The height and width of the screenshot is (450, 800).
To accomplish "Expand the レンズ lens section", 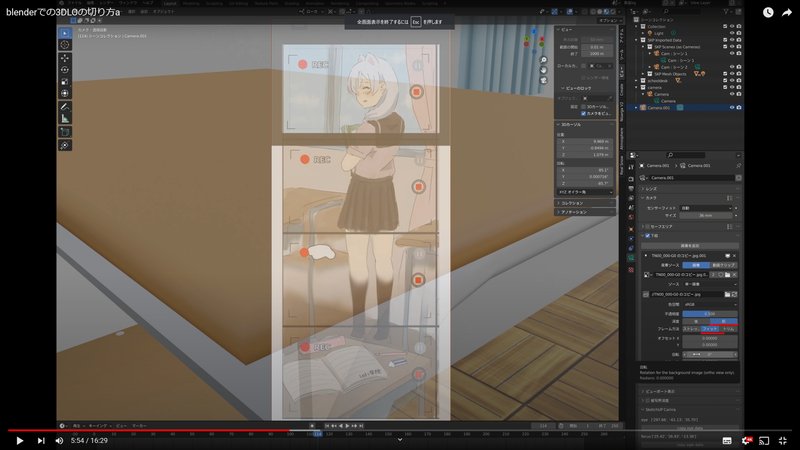I will (x=689, y=189).
